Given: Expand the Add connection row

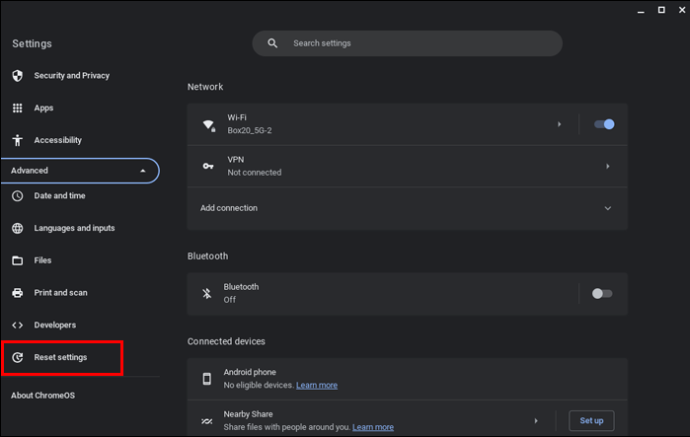Looking at the screenshot, I should 407,208.
